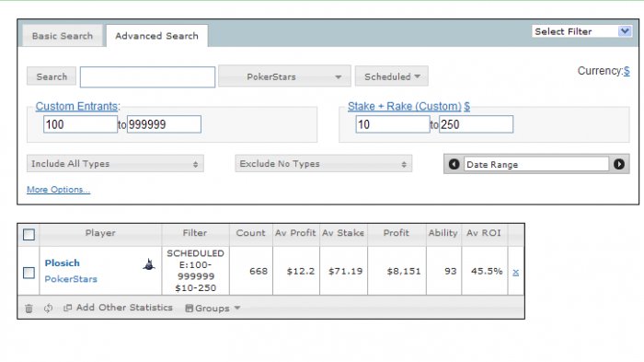Click the previous date range arrow

[454, 164]
